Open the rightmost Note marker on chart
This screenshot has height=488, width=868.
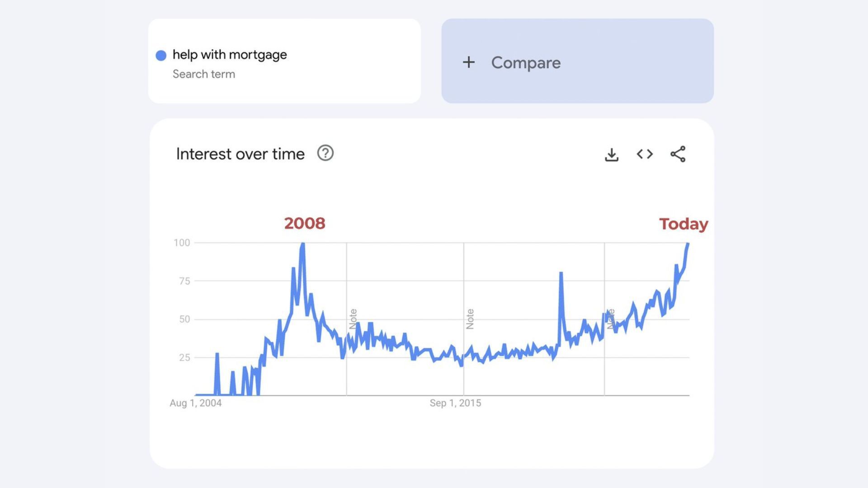pos(611,319)
